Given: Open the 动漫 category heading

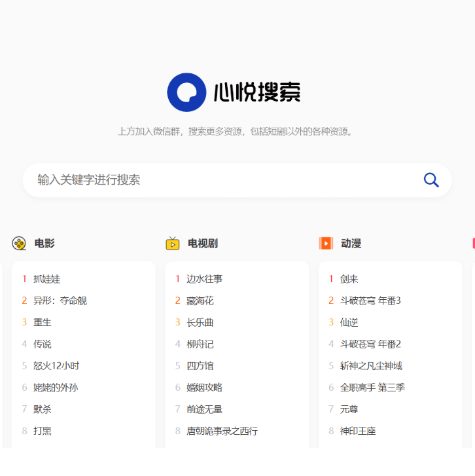Looking at the screenshot, I should [351, 244].
